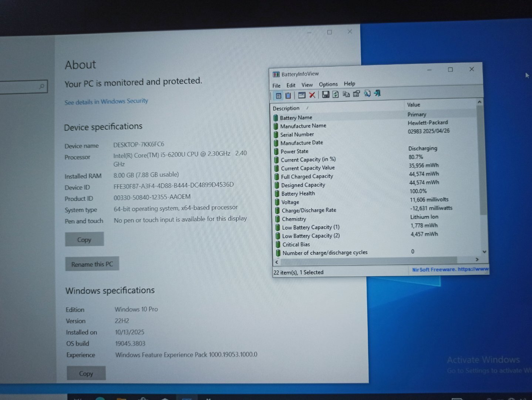The height and width of the screenshot is (400, 532).
Task: Click the device name DESKTOP-7KK6FC6 text
Action: pos(139,144)
